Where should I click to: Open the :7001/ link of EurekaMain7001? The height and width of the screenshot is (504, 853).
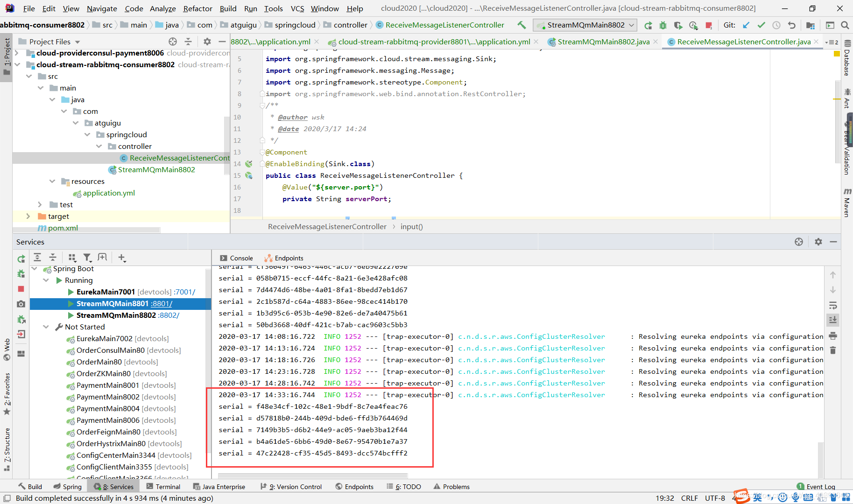184,292
